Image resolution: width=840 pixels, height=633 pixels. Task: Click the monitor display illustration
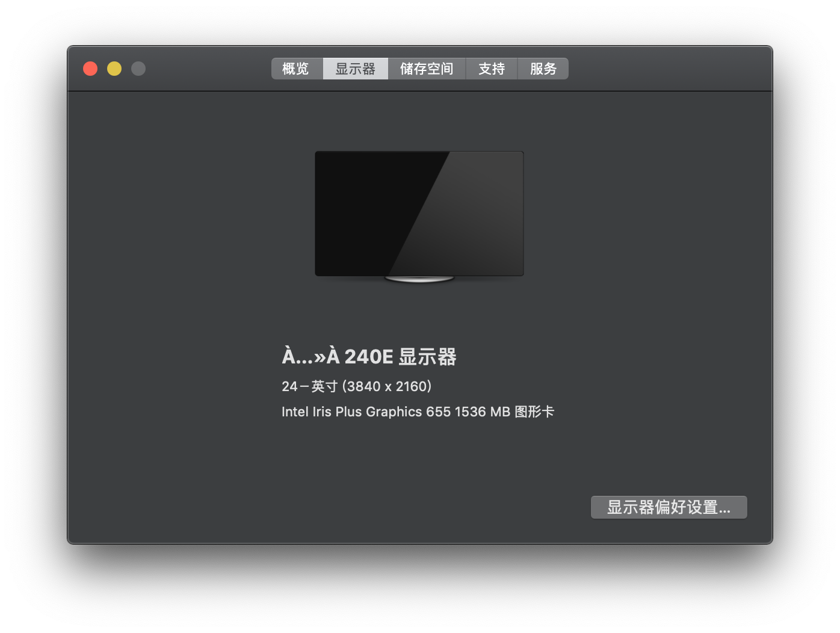point(419,213)
